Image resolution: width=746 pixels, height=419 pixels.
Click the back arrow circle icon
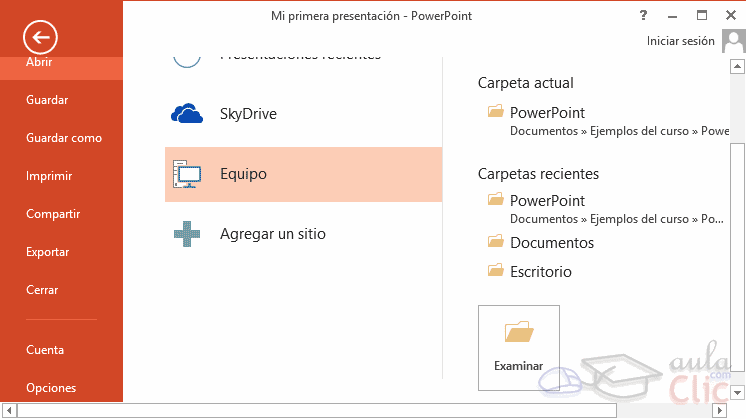click(40, 38)
